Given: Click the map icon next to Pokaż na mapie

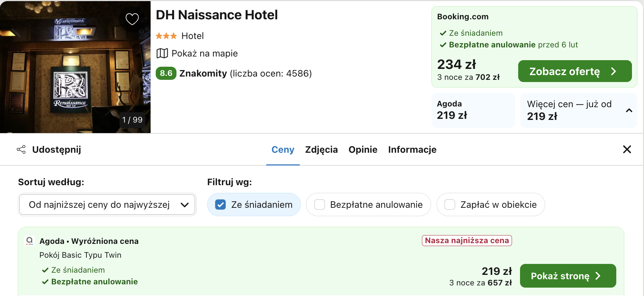Looking at the screenshot, I should [162, 53].
